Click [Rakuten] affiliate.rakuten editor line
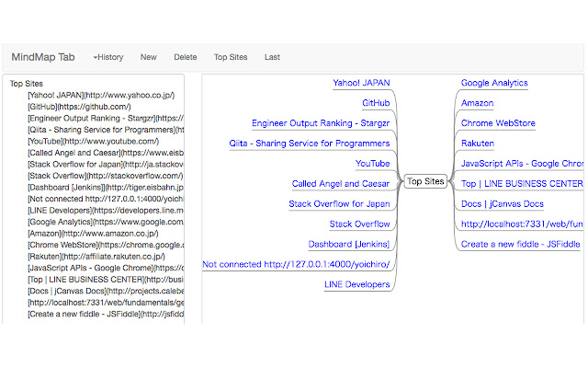Screen dimensions: 588x368 [x=96, y=257]
